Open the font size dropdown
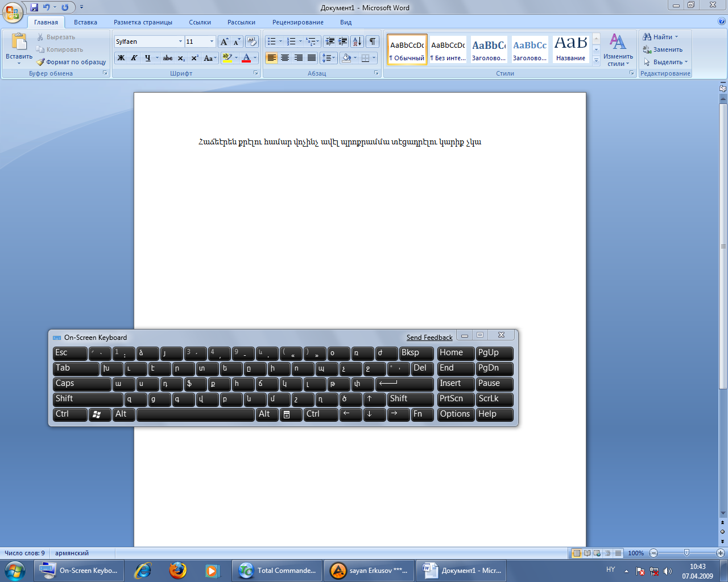Image resolution: width=728 pixels, height=582 pixels. (212, 41)
